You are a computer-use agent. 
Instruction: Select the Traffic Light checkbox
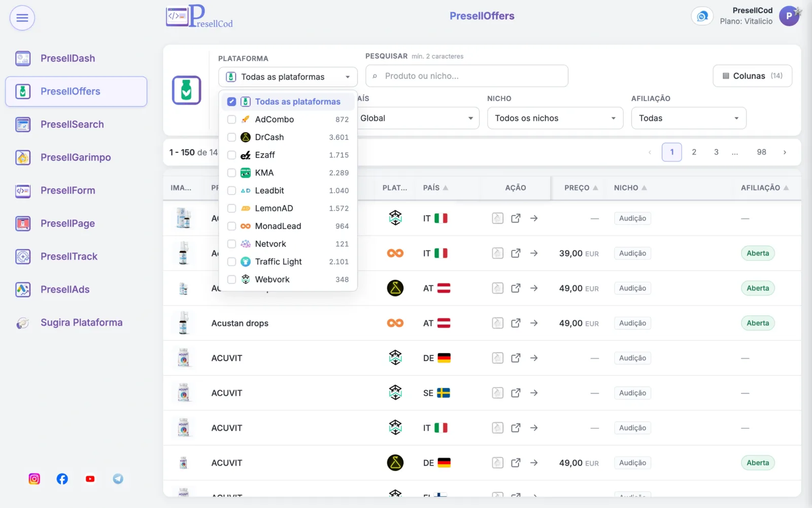[231, 262]
